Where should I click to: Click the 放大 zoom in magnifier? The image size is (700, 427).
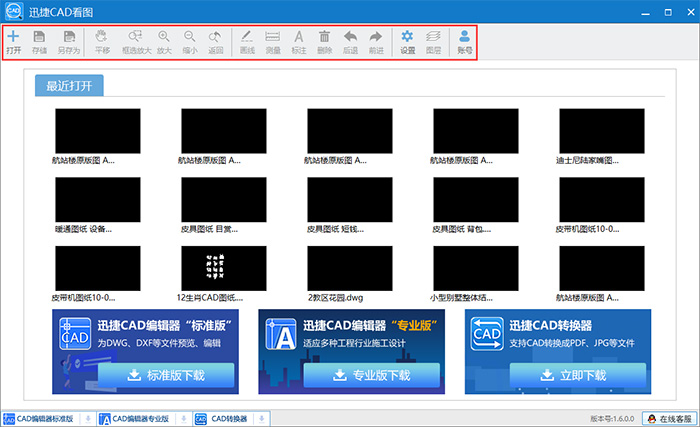164,36
